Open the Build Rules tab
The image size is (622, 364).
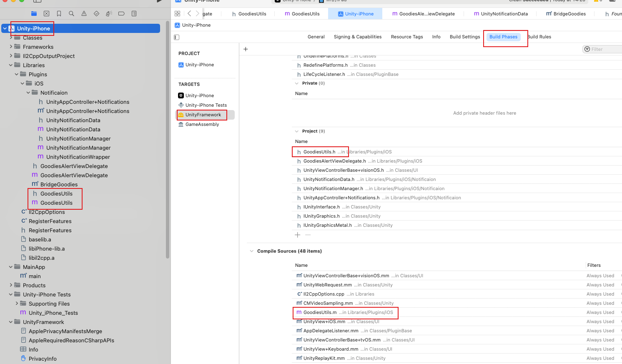pos(539,37)
